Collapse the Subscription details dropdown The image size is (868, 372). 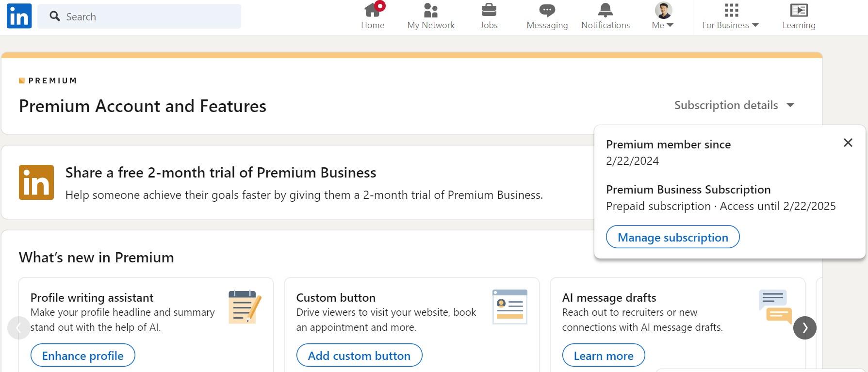(x=734, y=105)
